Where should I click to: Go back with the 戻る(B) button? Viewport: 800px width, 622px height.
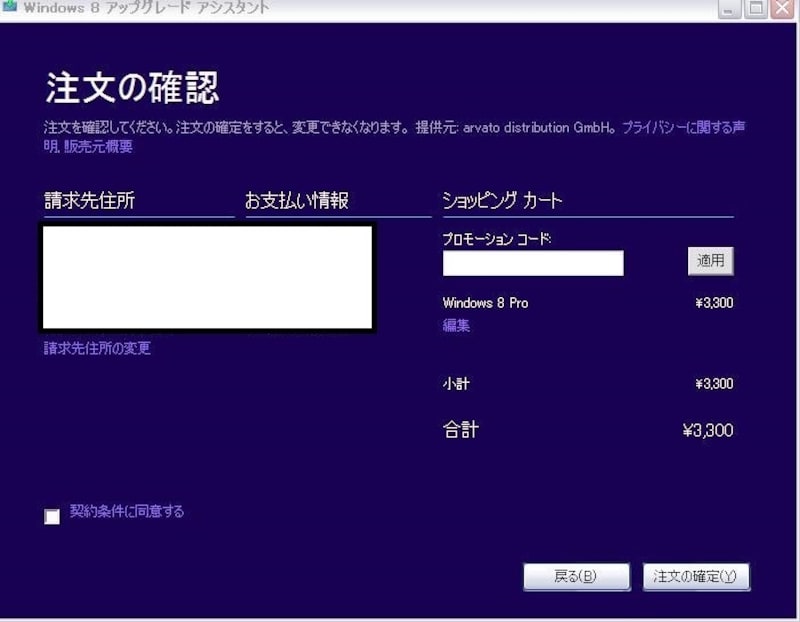[x=576, y=577]
